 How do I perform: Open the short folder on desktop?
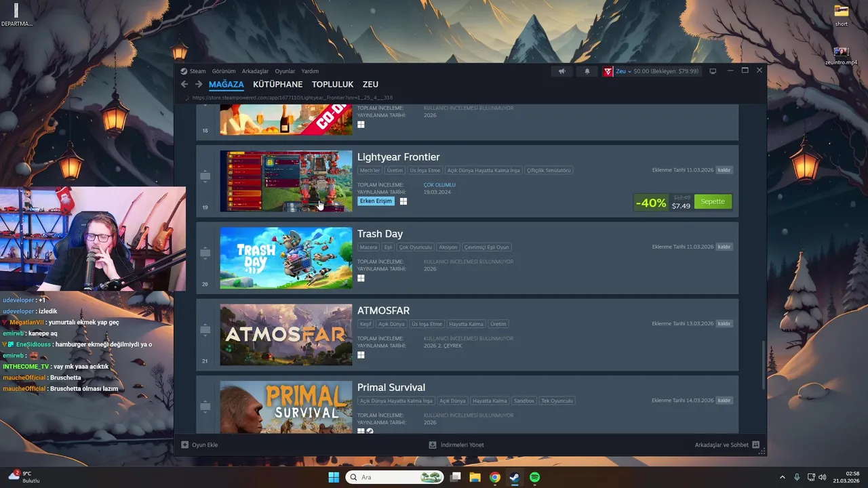(x=841, y=15)
